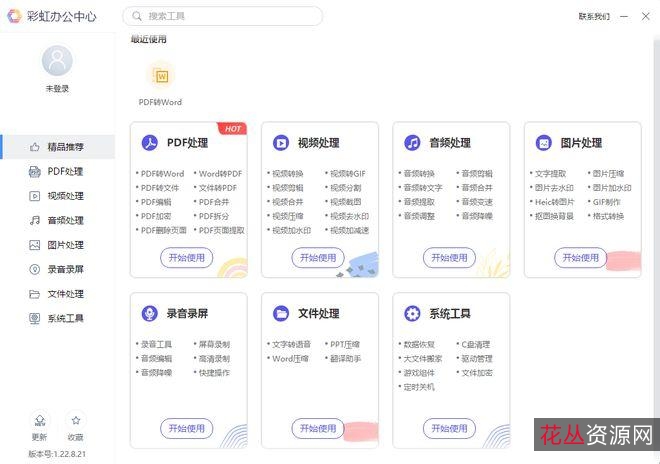Open the 图片去水印 tool
Viewport: 660px width, 464px height.
tap(554, 188)
